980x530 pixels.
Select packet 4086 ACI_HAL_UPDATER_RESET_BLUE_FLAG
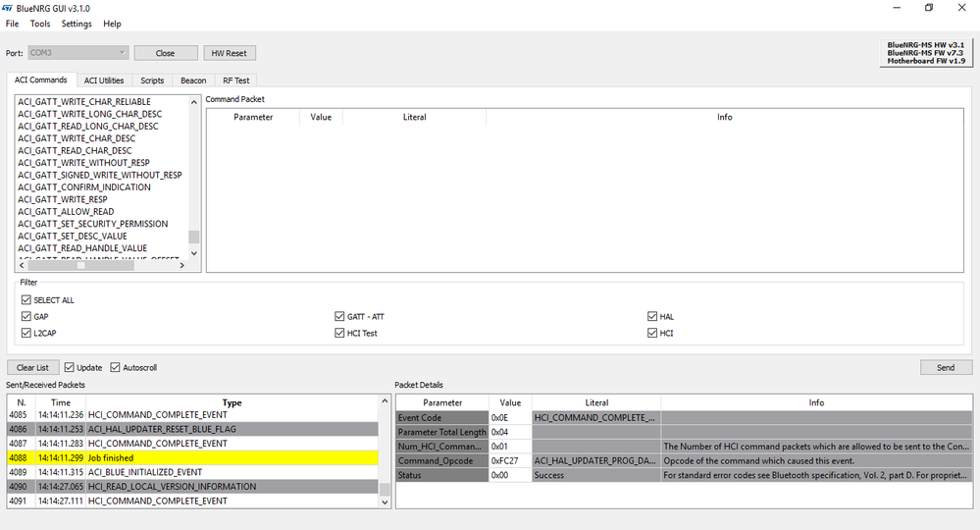(192, 429)
